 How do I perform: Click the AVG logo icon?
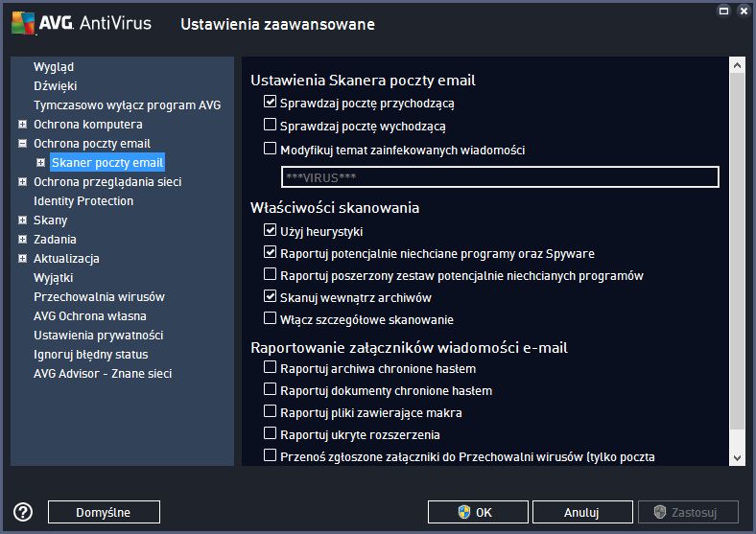[x=23, y=23]
